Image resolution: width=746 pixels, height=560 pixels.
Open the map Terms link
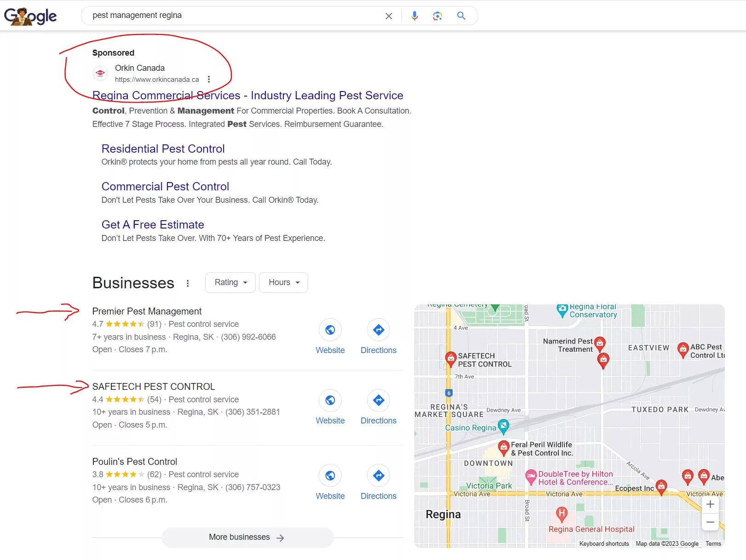click(713, 544)
